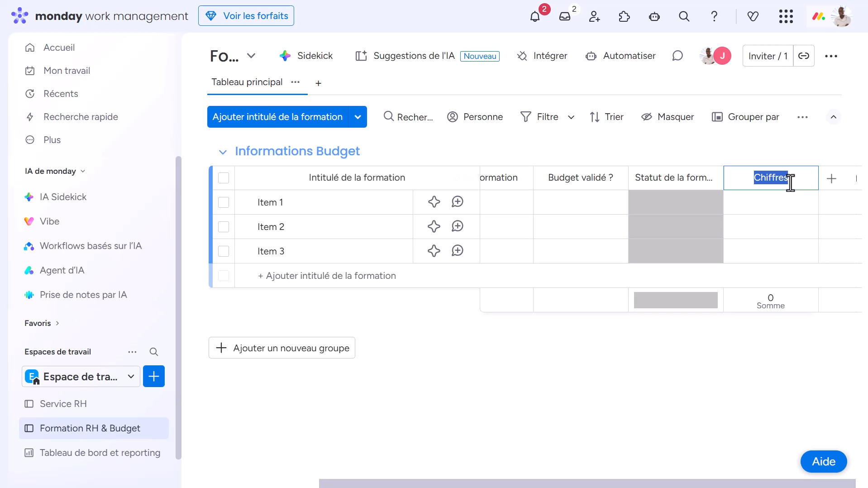The height and width of the screenshot is (488, 868).
Task: Open the apps marketplace puzzle icon
Action: point(624,17)
